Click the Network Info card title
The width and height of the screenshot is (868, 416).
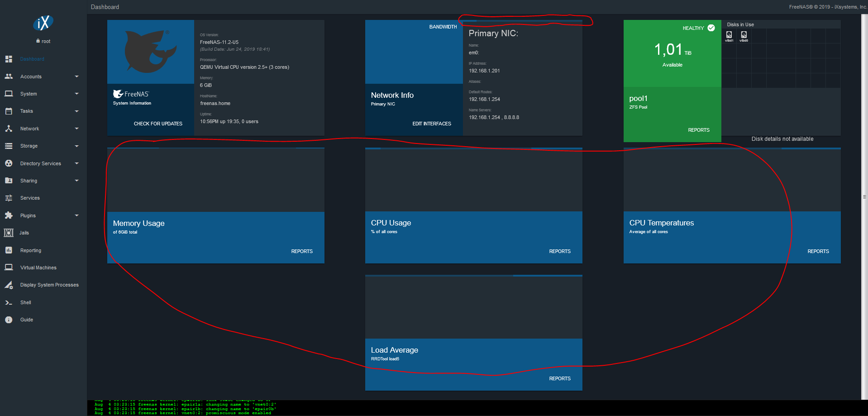392,95
